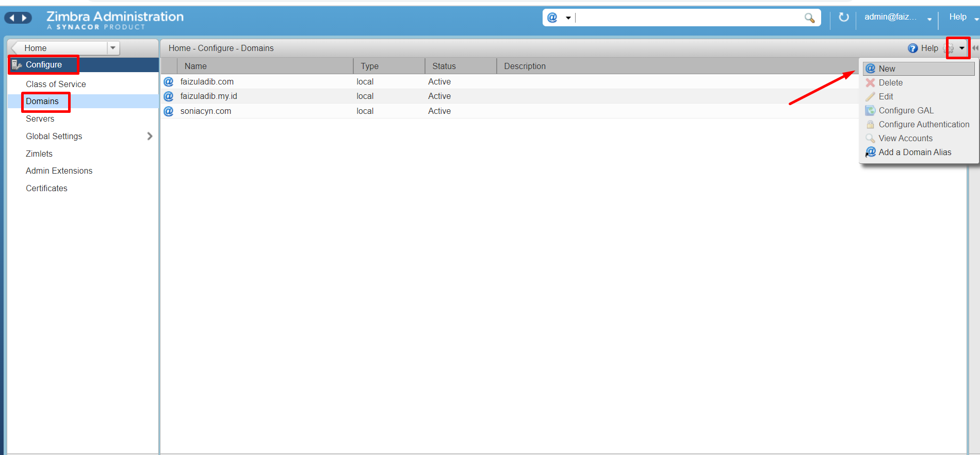This screenshot has width=980, height=455.
Task: Click the Zimbra Administration logo
Action: (115, 20)
